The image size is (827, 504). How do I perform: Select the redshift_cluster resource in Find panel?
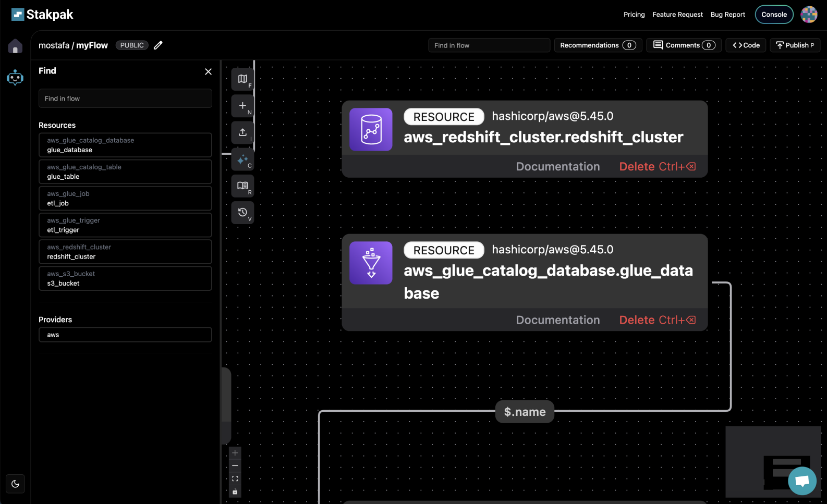[125, 252]
